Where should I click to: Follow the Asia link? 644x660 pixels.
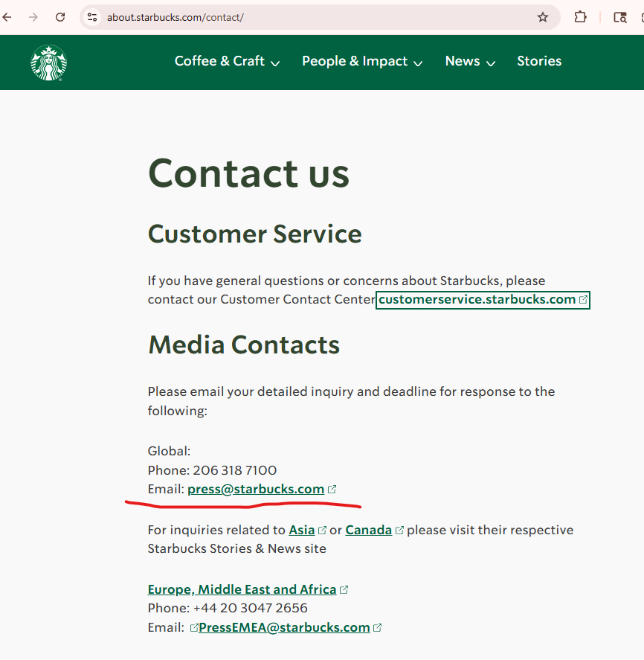coord(302,530)
